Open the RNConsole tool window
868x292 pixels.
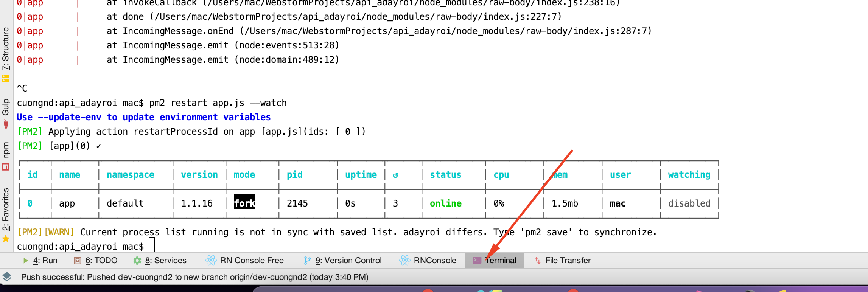pyautogui.click(x=428, y=260)
